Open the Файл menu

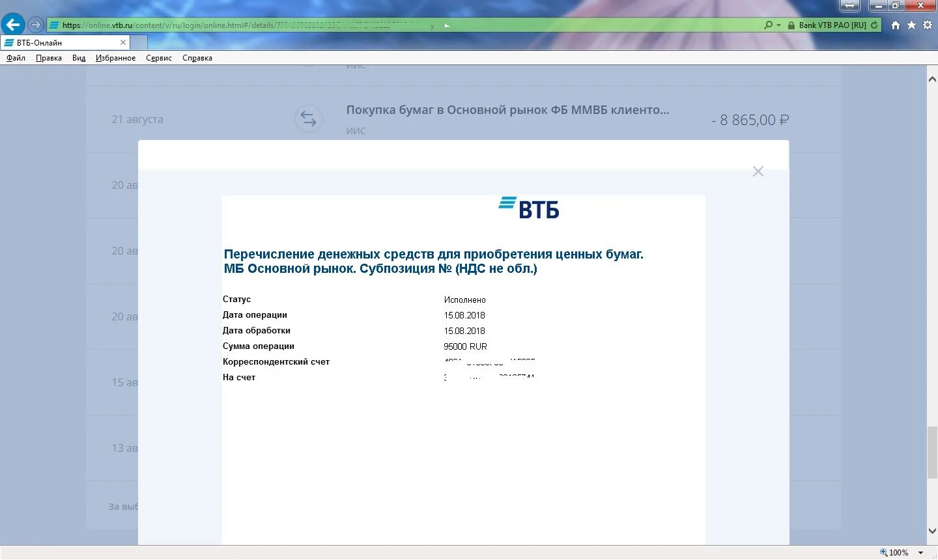[x=16, y=58]
